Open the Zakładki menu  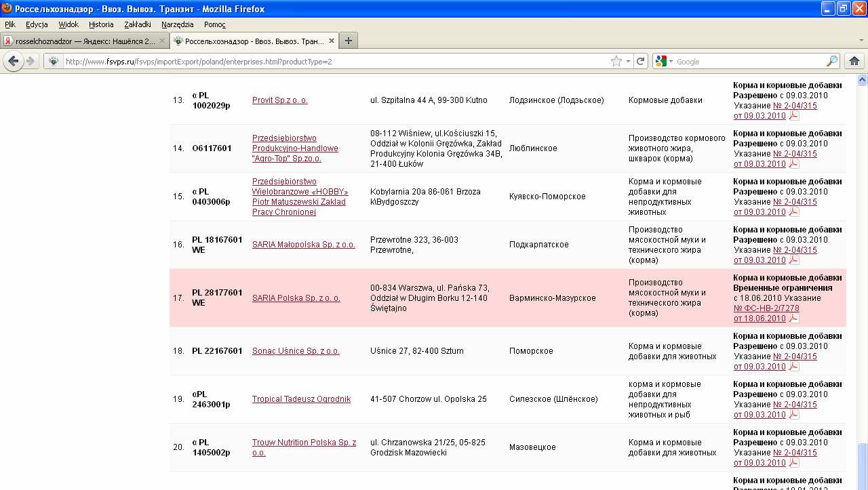138,24
